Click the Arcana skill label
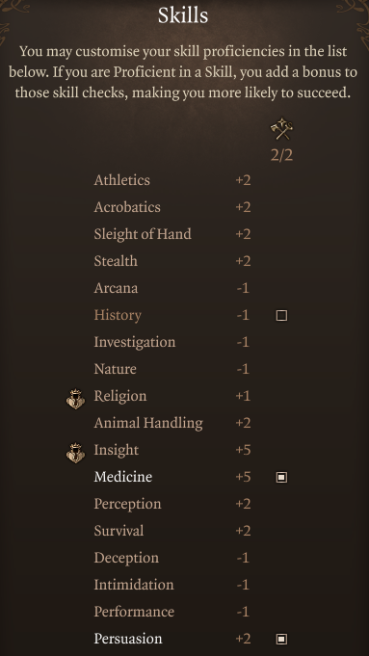The height and width of the screenshot is (656, 369). (116, 288)
